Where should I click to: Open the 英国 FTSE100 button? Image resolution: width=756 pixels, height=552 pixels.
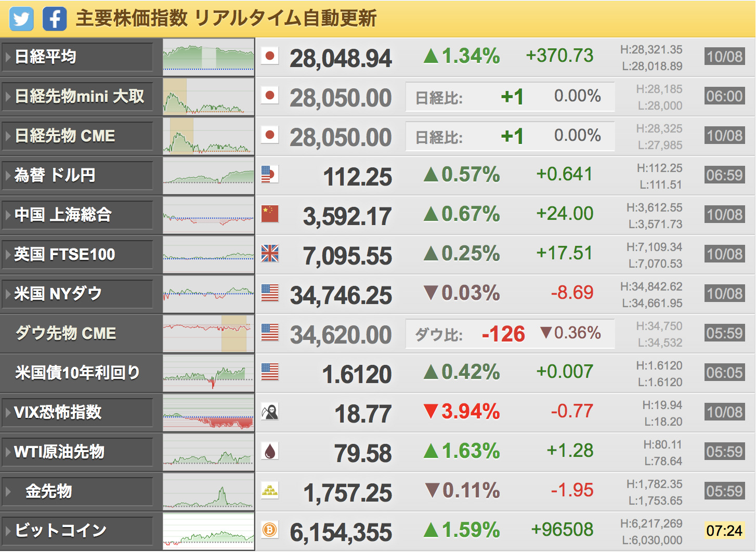pyautogui.click(x=77, y=254)
